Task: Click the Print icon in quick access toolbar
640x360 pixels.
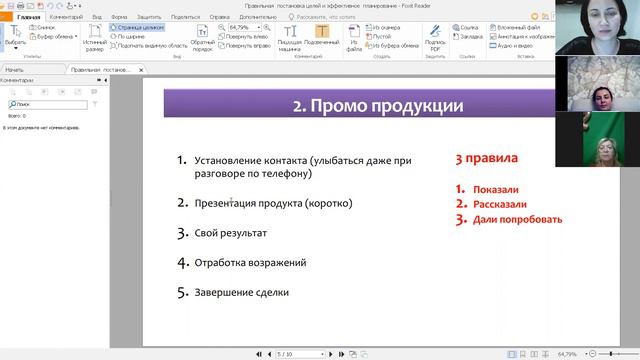Action: click(20, 6)
